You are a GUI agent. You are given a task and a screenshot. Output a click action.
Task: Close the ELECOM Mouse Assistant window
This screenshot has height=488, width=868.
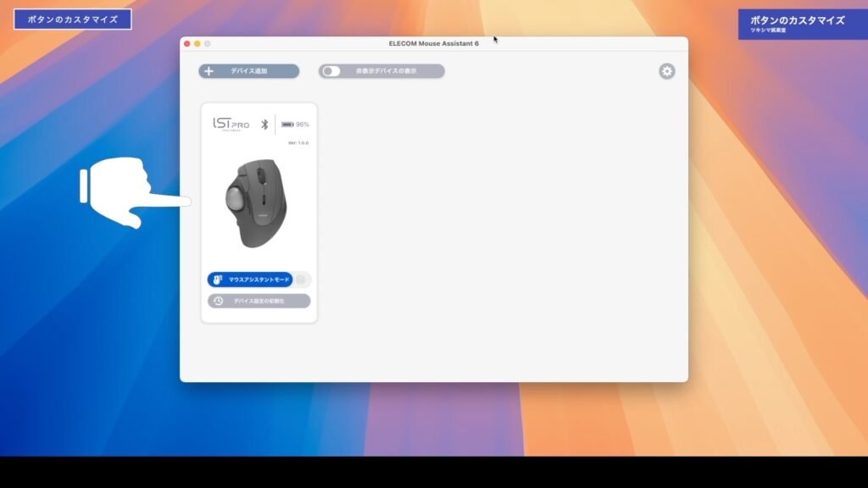coord(187,43)
